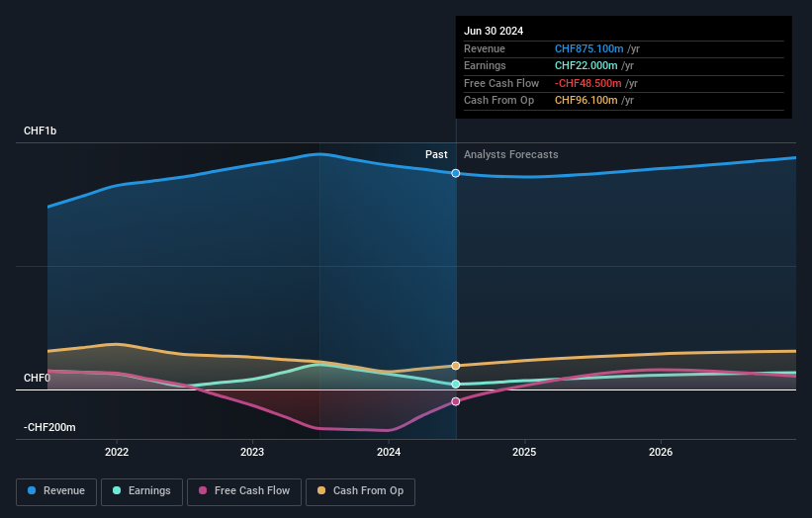The height and width of the screenshot is (518, 812).
Task: Click the pink Free Cash Flow legend dot
Action: pyautogui.click(x=203, y=490)
